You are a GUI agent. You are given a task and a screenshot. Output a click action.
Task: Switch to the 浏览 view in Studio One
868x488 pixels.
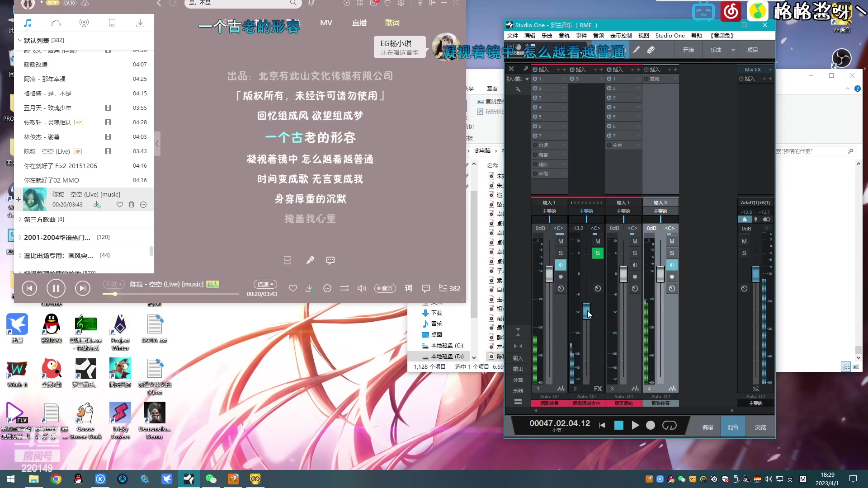(760, 427)
